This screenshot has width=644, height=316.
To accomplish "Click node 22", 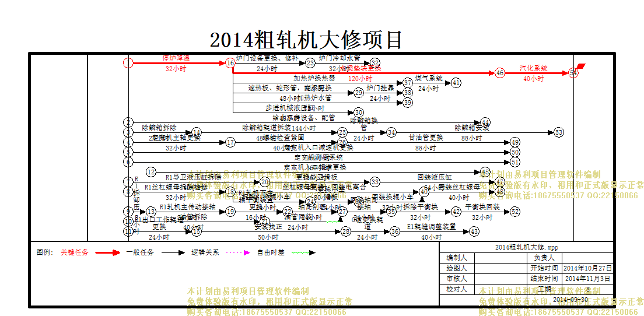I will point(288,212).
